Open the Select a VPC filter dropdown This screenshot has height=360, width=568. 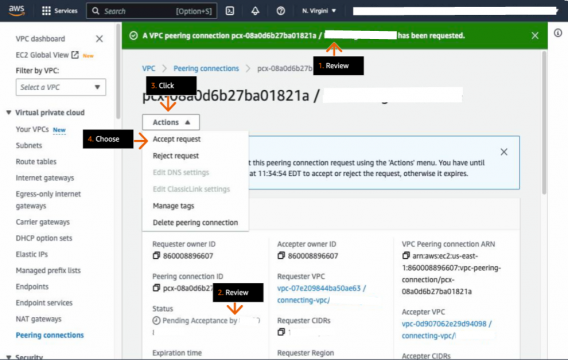tap(61, 87)
